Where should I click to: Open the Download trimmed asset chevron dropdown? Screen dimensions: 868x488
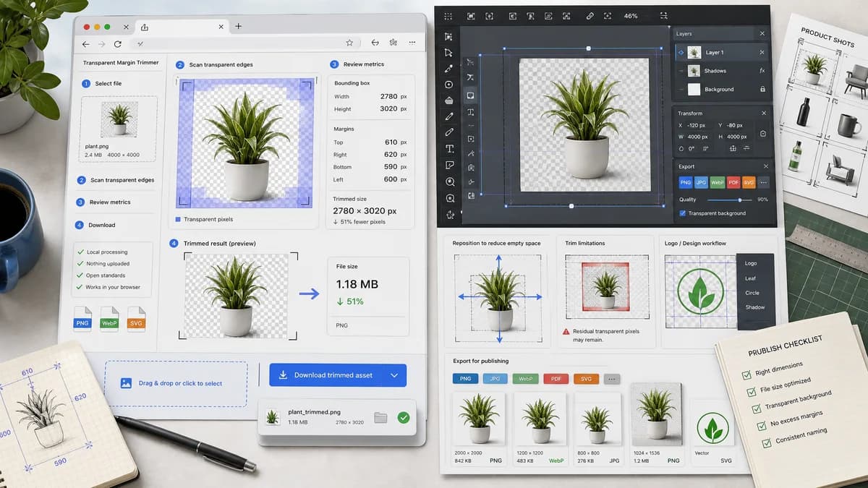click(394, 375)
